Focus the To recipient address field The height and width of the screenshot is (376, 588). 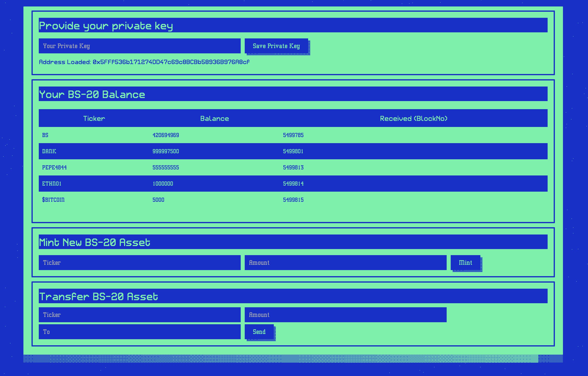pyautogui.click(x=140, y=332)
